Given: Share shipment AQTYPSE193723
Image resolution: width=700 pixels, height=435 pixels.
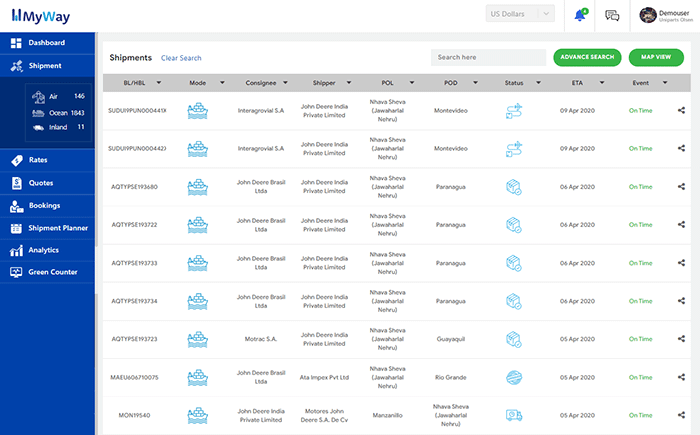Looking at the screenshot, I should point(681,339).
